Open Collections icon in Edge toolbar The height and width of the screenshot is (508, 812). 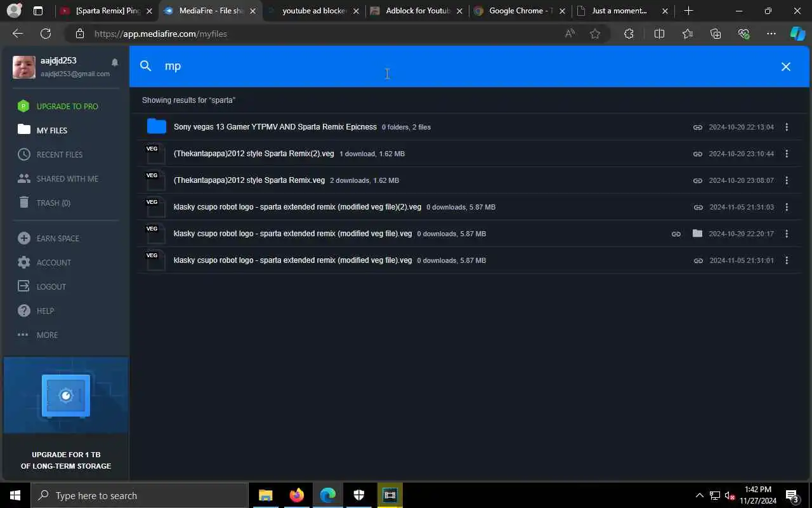click(x=716, y=34)
